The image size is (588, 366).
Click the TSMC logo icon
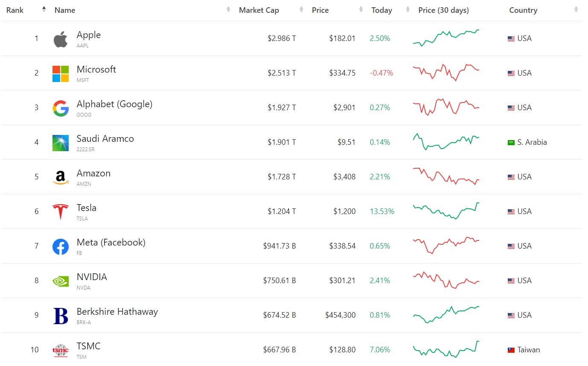(61, 350)
